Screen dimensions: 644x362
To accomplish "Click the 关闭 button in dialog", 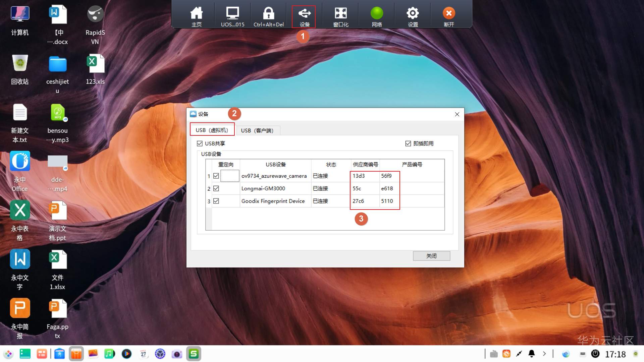I will (431, 256).
